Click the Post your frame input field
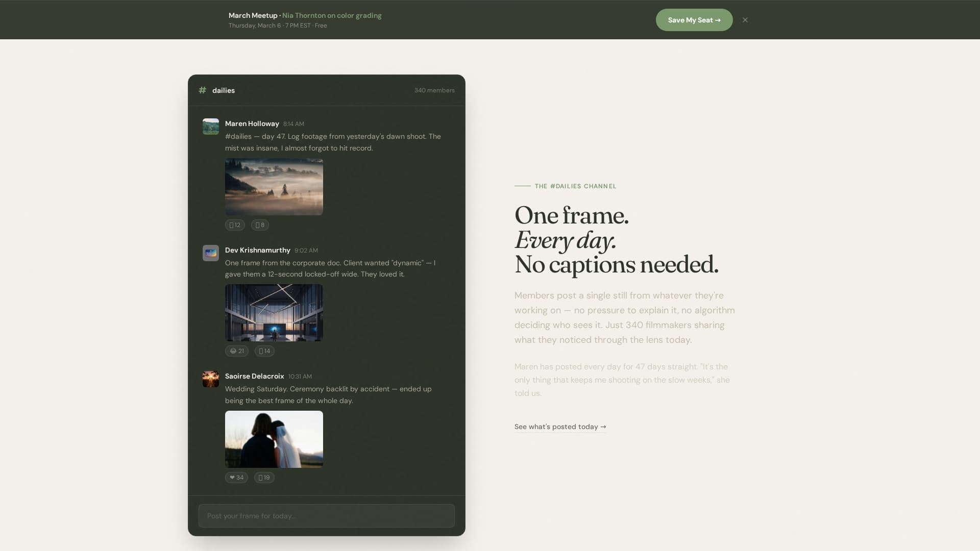Image resolution: width=980 pixels, height=551 pixels. coord(326,515)
